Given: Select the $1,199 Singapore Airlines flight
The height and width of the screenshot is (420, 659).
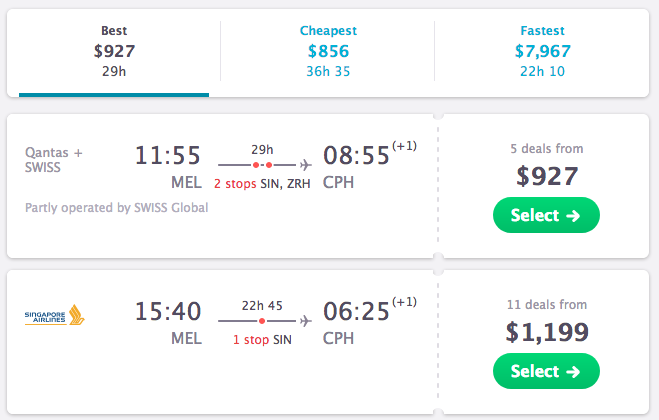Looking at the screenshot, I should click(546, 371).
